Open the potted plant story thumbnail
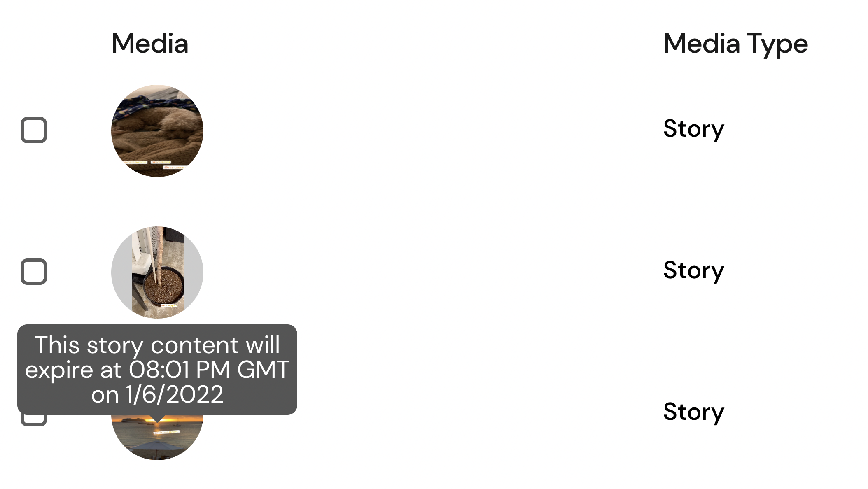Image resolution: width=868 pixels, height=489 pixels. tap(157, 272)
